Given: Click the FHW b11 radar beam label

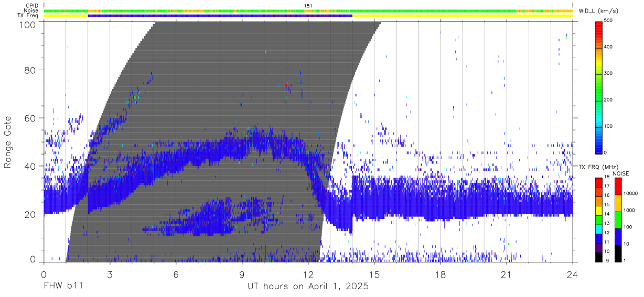Looking at the screenshot, I should 63,287.
